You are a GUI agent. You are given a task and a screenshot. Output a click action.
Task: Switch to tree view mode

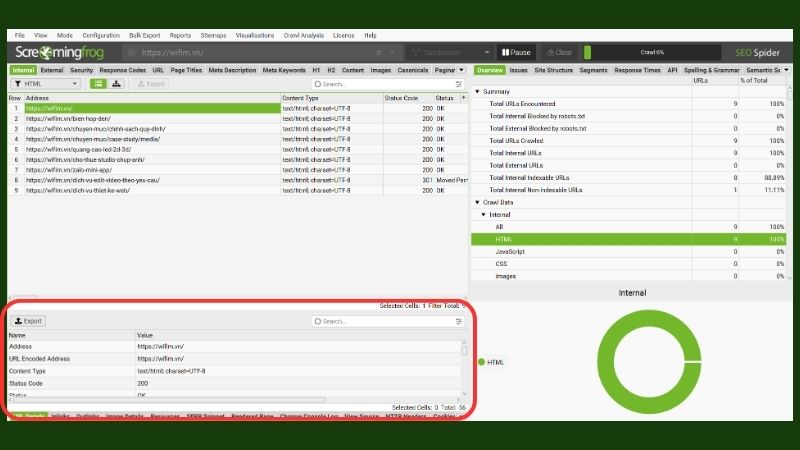(x=116, y=84)
